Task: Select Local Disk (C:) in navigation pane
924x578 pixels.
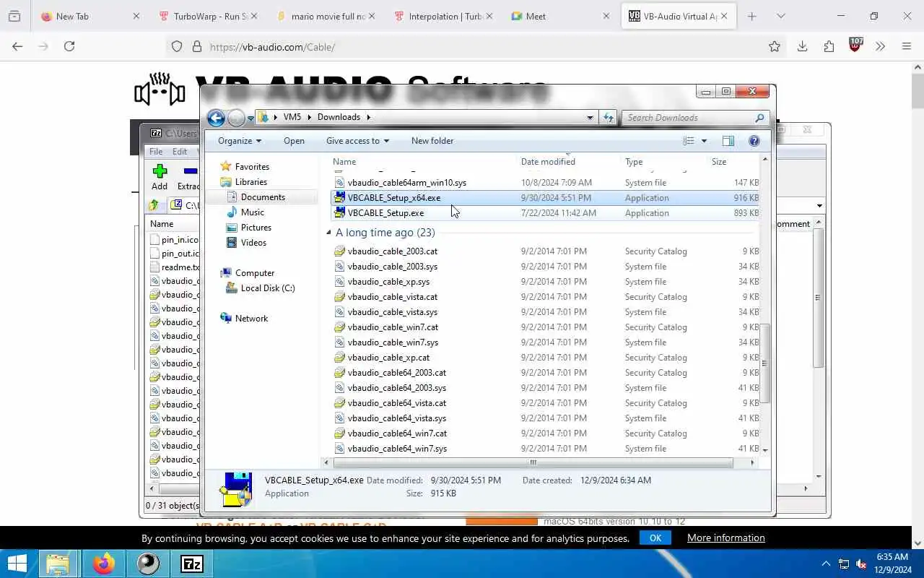Action: 267,288
